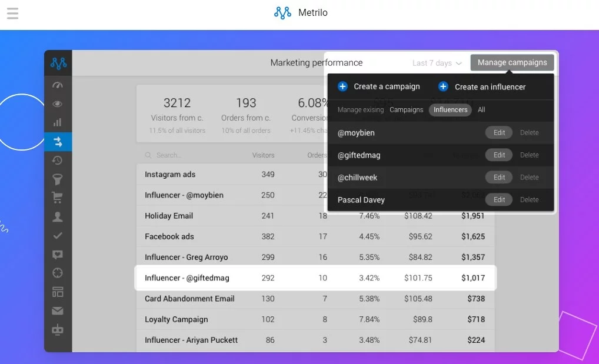
Task: Delete the @moybien influencer
Action: [x=529, y=132]
